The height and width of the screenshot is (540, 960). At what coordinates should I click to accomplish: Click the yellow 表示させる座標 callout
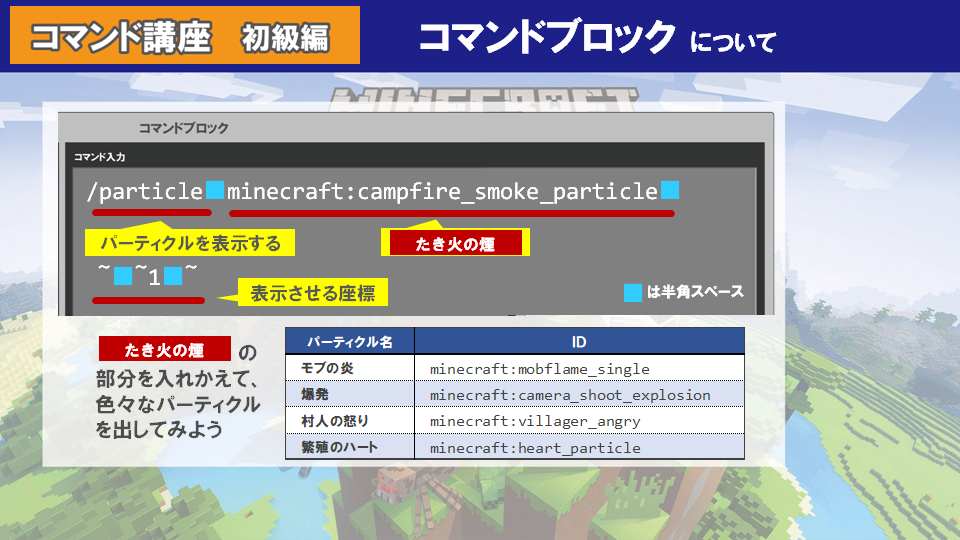312,293
